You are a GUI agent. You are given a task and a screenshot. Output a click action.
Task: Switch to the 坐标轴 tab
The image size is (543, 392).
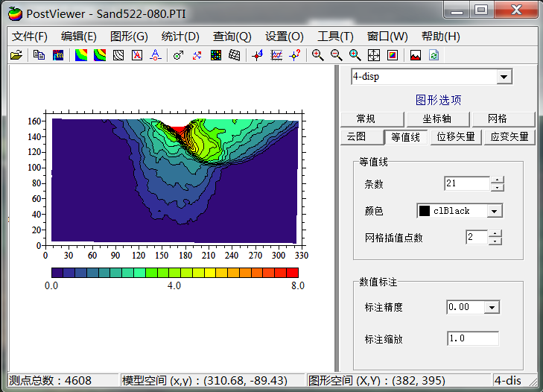pyautogui.click(x=438, y=119)
